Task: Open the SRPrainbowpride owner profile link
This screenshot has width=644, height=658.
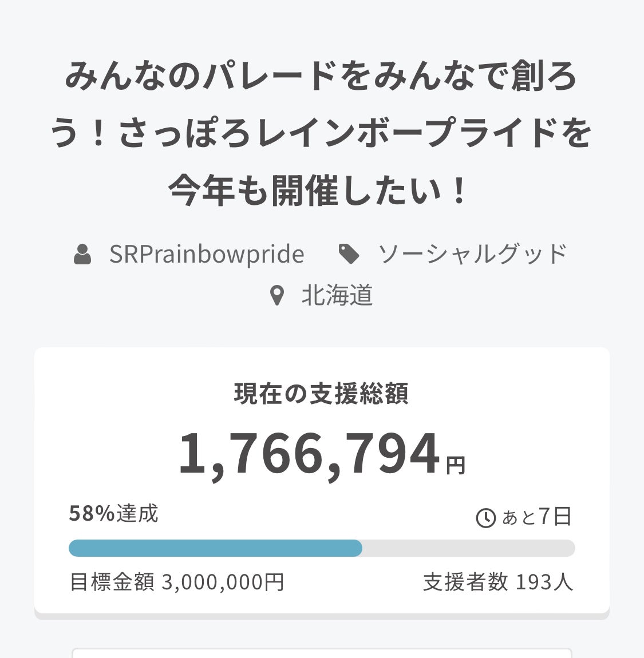Action: (x=207, y=255)
